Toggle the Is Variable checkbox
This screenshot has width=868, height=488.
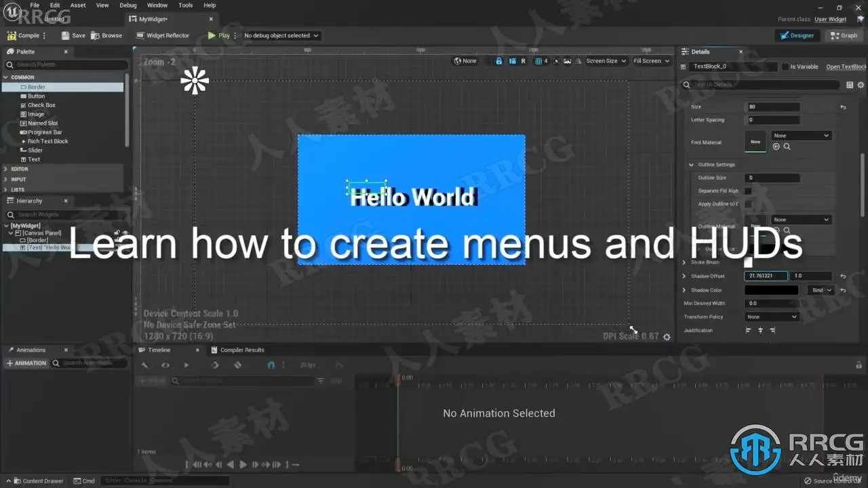click(785, 67)
